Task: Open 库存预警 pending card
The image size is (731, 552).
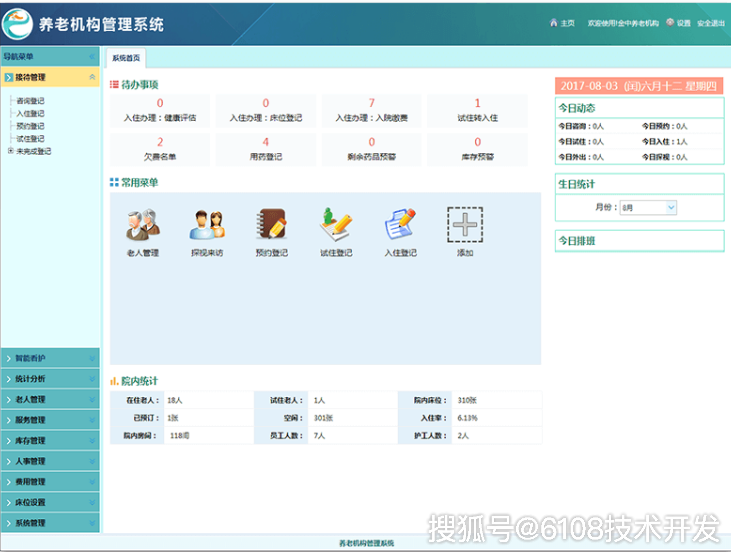Action: click(x=477, y=150)
